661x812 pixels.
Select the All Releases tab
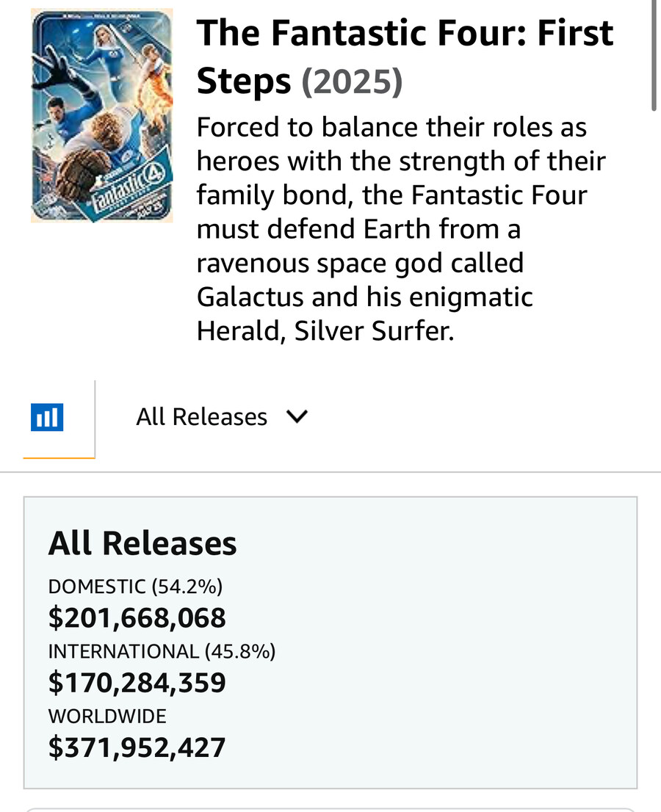pos(201,416)
